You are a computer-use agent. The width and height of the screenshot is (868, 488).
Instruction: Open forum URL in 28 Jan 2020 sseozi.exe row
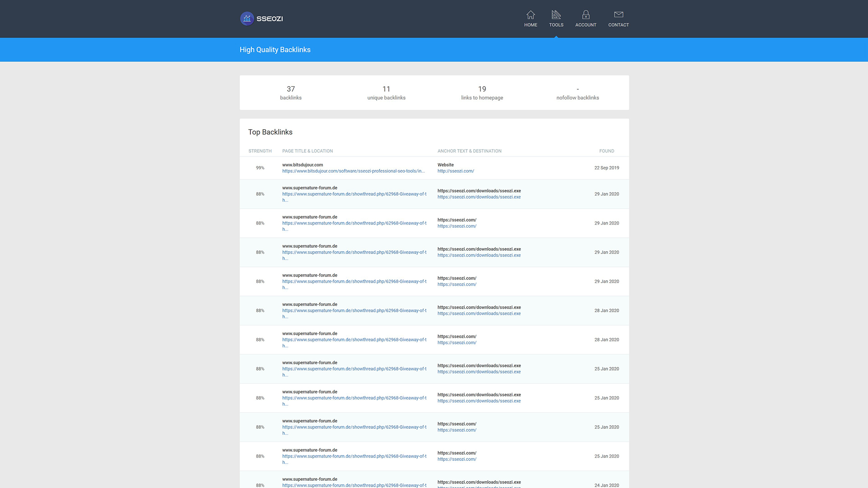(x=354, y=314)
